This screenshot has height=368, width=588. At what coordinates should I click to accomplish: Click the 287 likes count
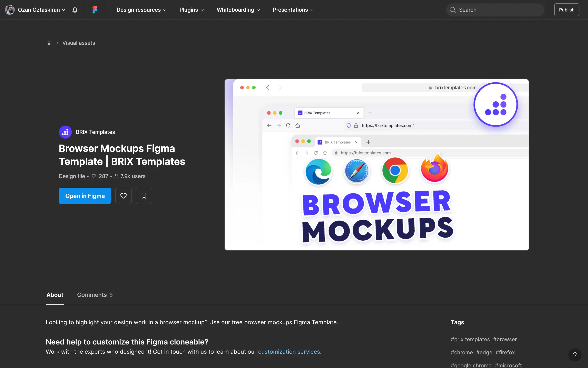pos(100,176)
